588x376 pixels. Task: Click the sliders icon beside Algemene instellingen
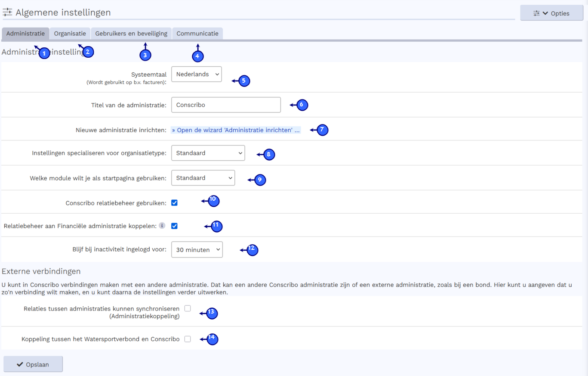click(x=7, y=12)
